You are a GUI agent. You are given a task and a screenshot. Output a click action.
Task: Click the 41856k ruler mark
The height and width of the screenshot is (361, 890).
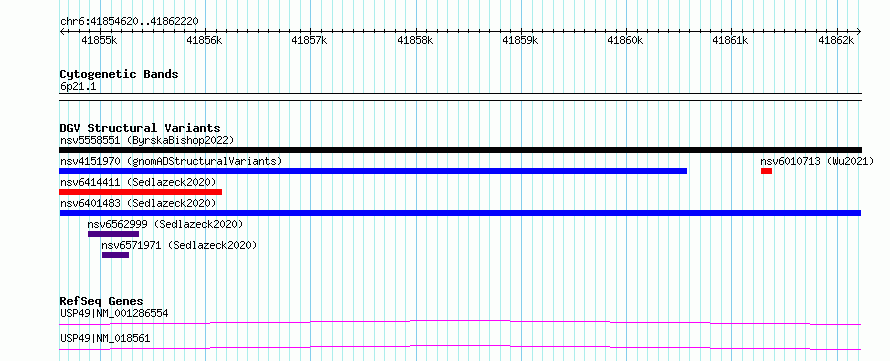pyautogui.click(x=205, y=40)
